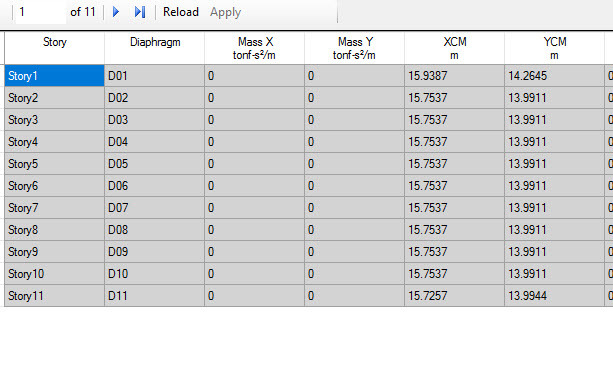Select YCM value 13.9944
The image size is (613, 382).
(554, 296)
